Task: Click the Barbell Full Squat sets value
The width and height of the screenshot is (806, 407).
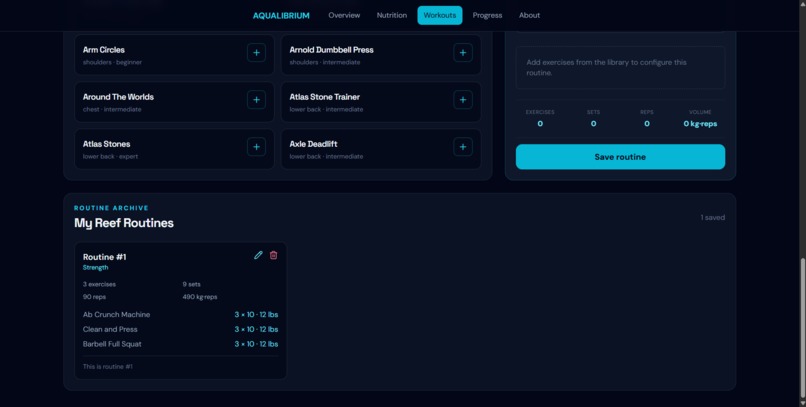Action: click(256, 344)
